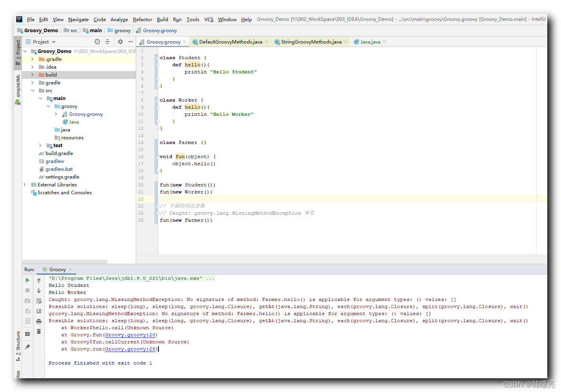Toggle soft-wrap in Run console
The width and height of the screenshot is (561, 392).
39,301
